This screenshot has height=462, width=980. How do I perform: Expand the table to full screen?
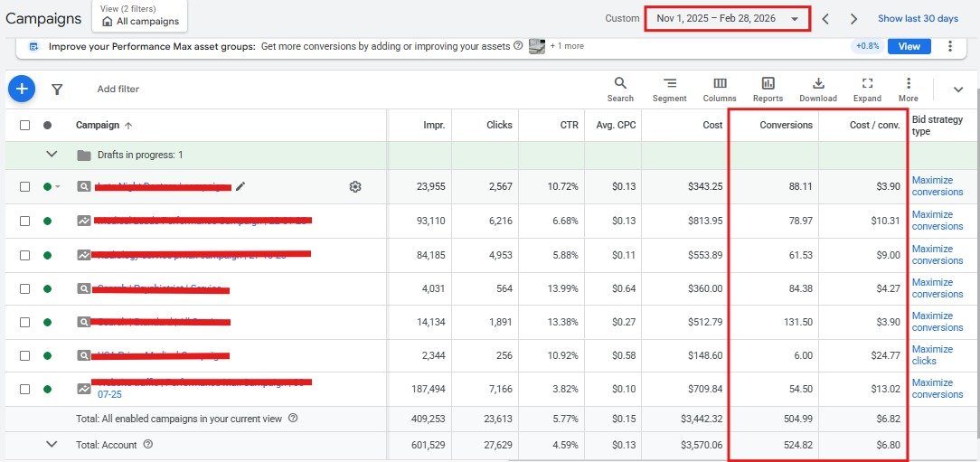click(867, 89)
